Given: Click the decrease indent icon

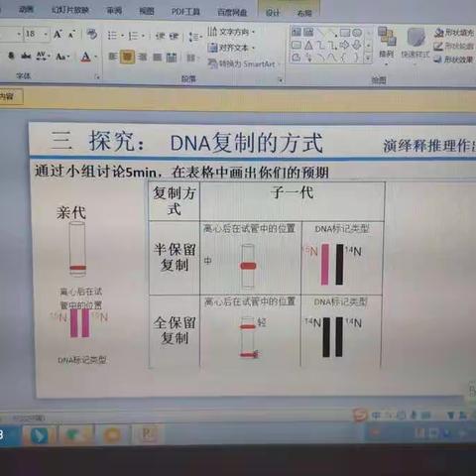Looking at the screenshot, I should pyautogui.click(x=160, y=36).
